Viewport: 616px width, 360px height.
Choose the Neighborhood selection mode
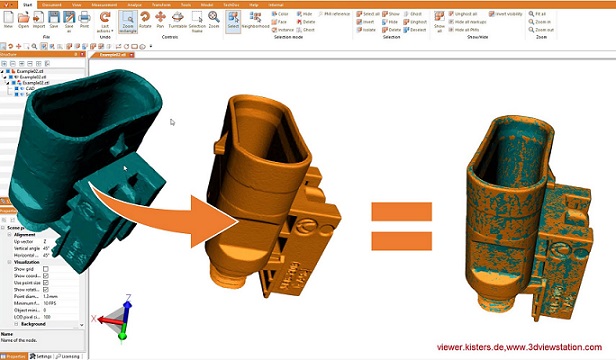[x=255, y=20]
